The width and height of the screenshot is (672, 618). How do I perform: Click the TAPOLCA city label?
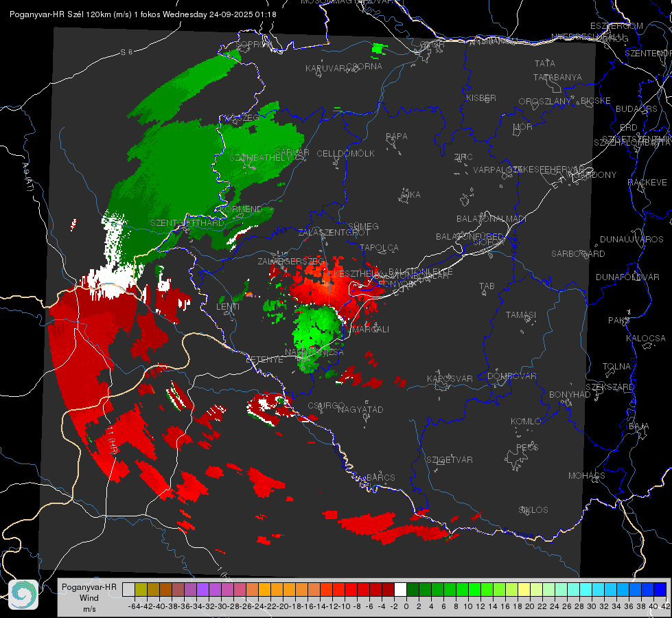pyautogui.click(x=379, y=247)
